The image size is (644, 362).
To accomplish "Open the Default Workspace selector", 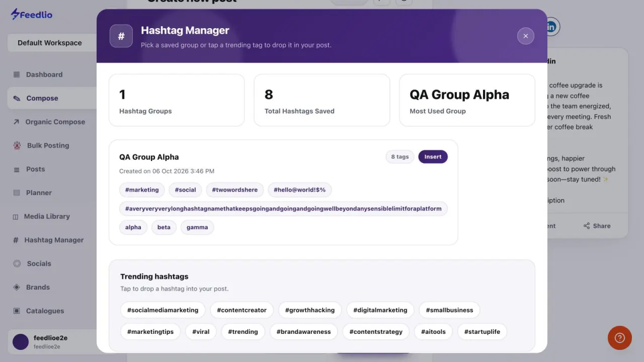I will pyautogui.click(x=52, y=43).
